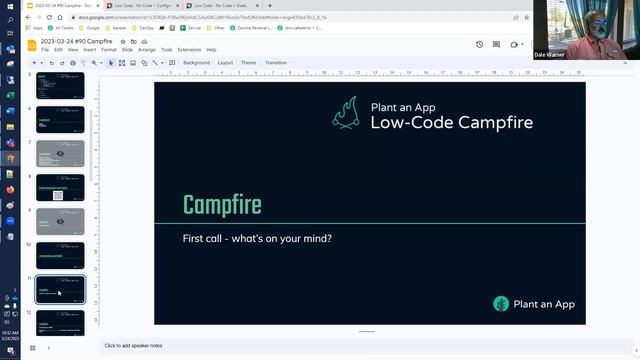Insert a text box
The image size is (640, 360).
(x=122, y=63)
